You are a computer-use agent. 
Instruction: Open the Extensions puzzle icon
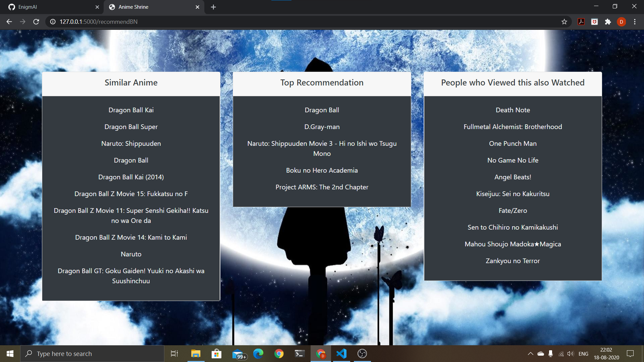[608, 22]
